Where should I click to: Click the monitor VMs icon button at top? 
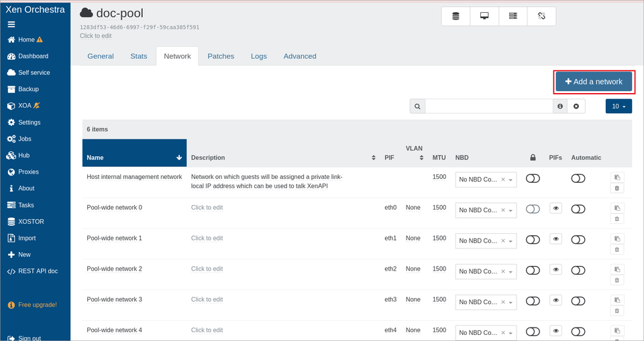tap(484, 16)
